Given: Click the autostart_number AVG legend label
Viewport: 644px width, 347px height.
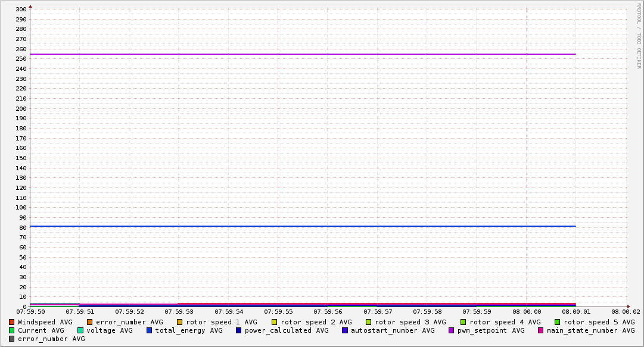Looking at the screenshot, I should [x=393, y=330].
